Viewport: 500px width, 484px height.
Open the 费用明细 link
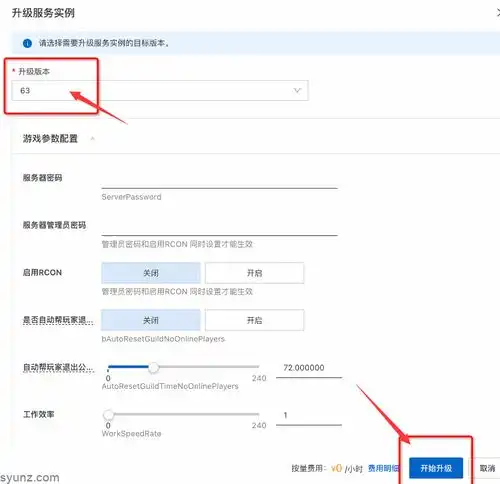click(x=384, y=468)
